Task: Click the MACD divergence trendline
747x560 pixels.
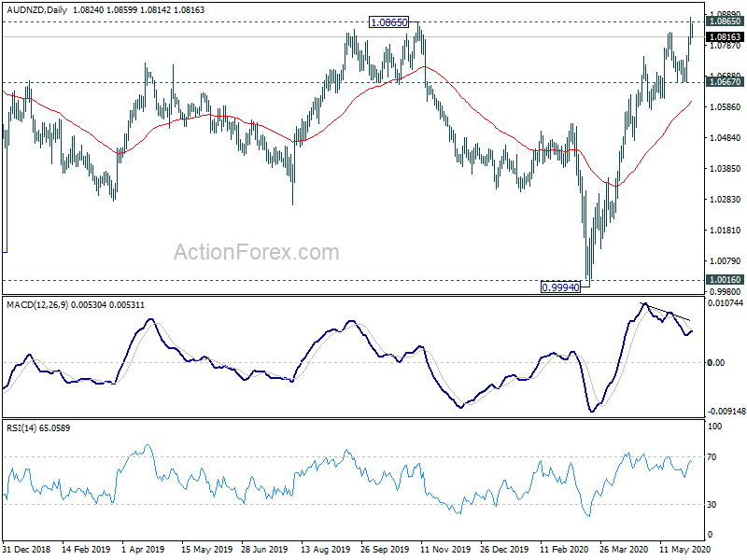Action: pos(667,312)
